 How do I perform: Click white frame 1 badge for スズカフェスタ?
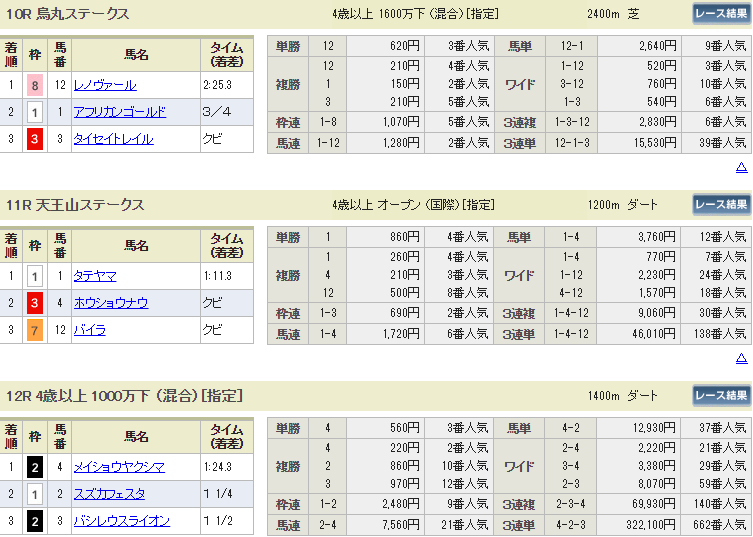click(x=35, y=494)
